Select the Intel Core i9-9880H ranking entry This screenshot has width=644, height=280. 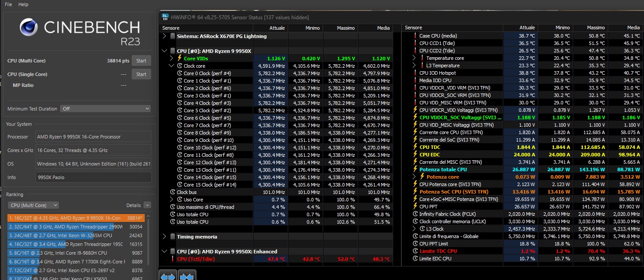[x=76, y=253]
